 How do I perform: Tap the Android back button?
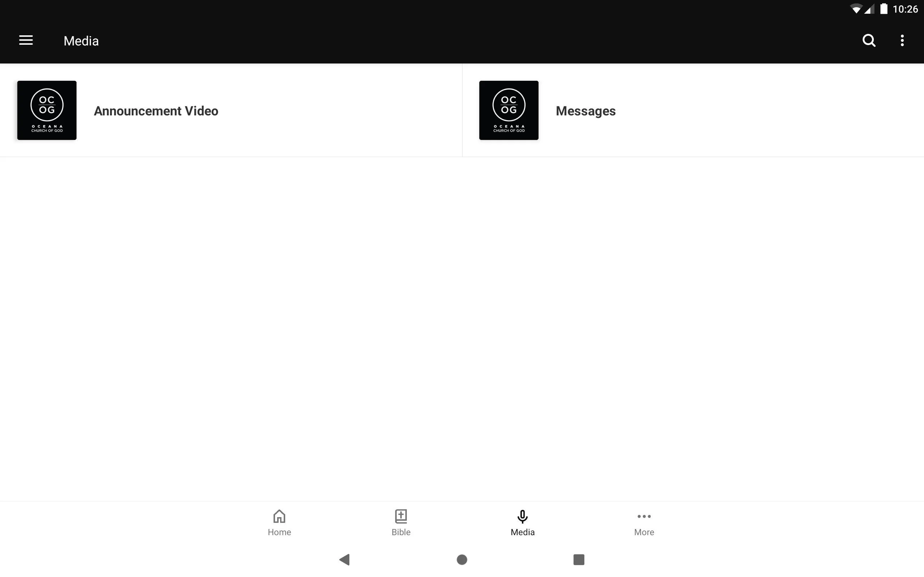[x=343, y=559]
